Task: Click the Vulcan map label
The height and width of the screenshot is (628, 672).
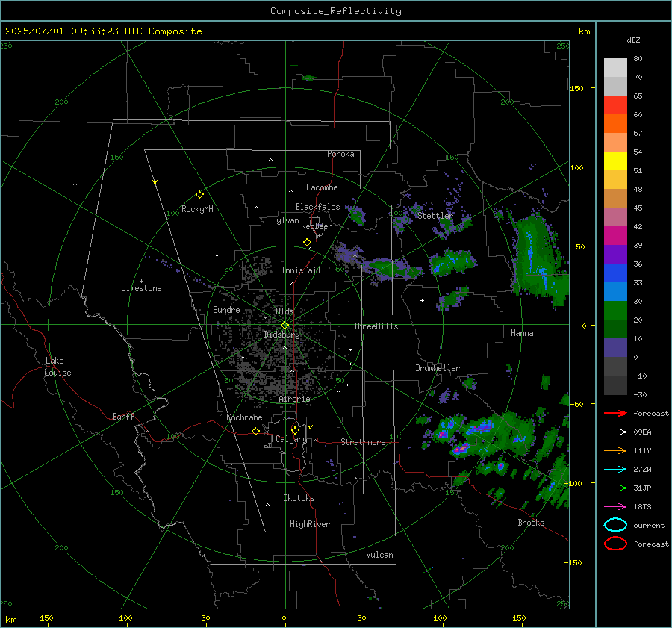Action: coord(380,555)
